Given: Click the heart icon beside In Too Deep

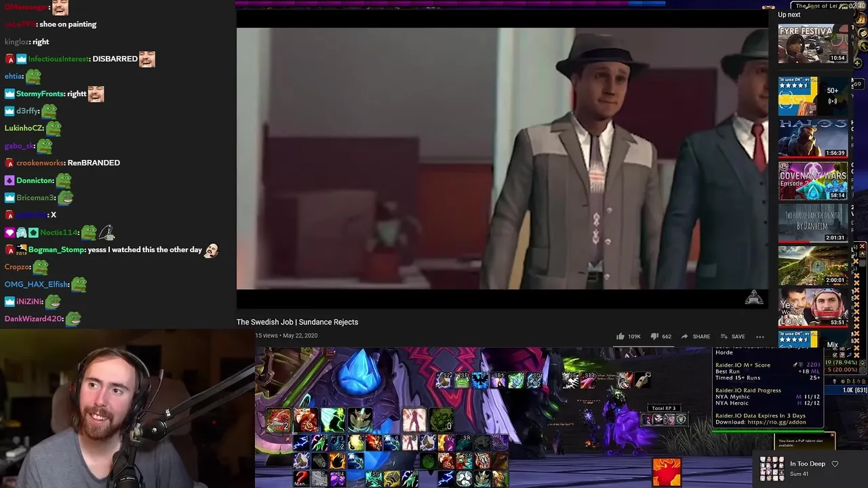Looking at the screenshot, I should point(835,464).
